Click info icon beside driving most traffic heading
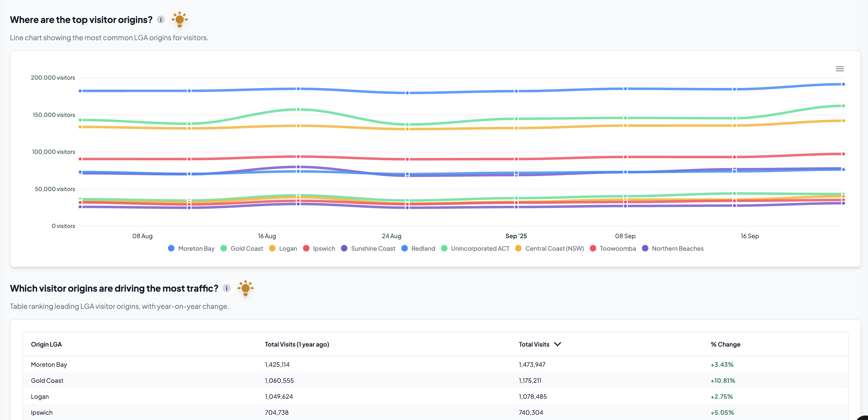 (226, 288)
